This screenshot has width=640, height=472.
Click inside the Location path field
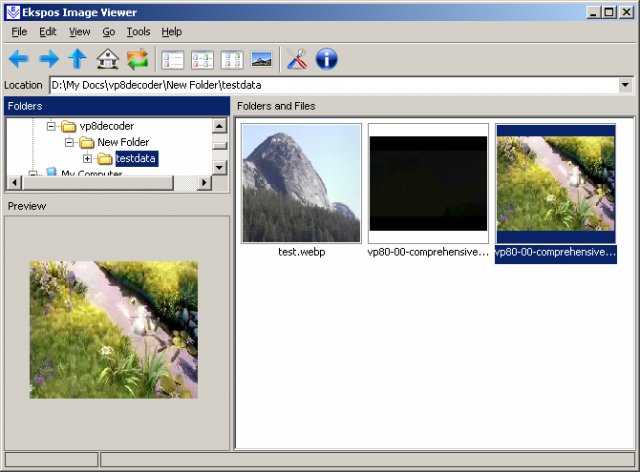(x=330, y=86)
